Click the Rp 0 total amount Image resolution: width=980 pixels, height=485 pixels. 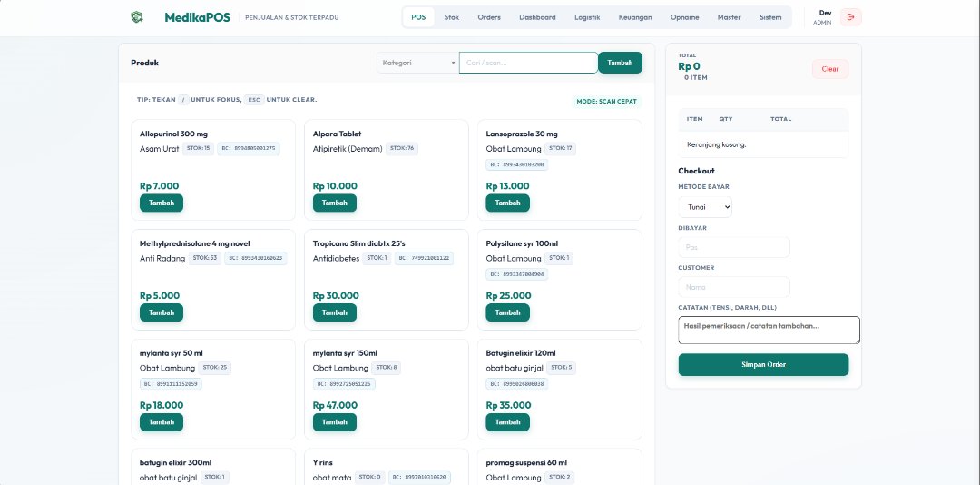pyautogui.click(x=690, y=66)
